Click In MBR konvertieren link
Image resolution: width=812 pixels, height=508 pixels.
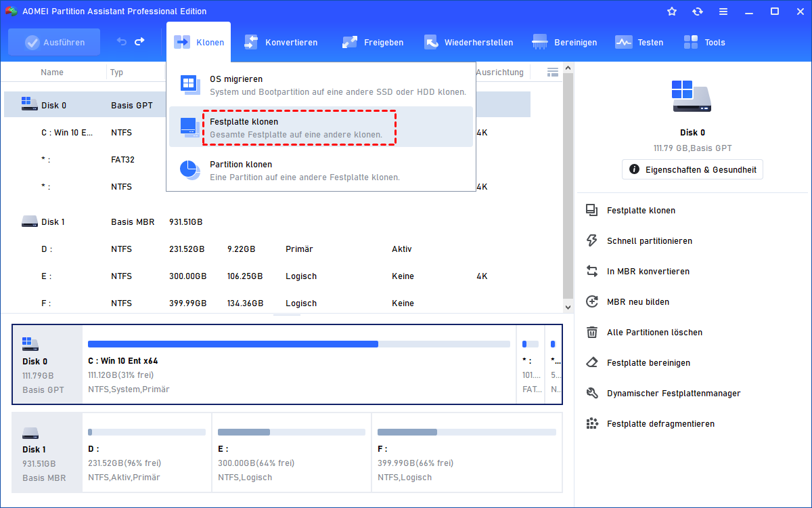tap(648, 271)
